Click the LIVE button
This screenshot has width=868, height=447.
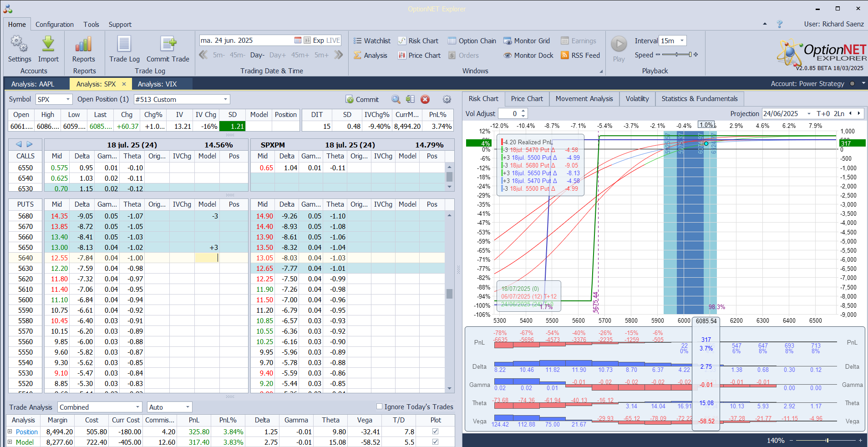(333, 40)
